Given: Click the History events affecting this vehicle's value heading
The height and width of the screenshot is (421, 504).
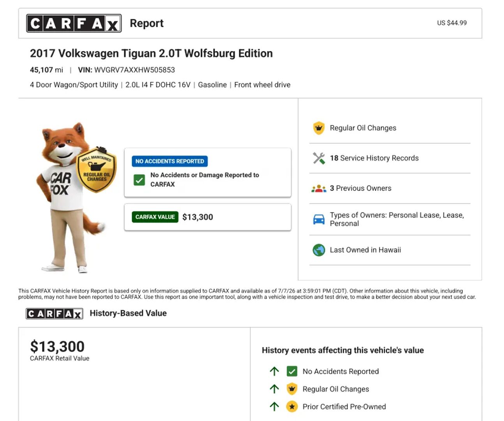Looking at the screenshot, I should pyautogui.click(x=343, y=350).
